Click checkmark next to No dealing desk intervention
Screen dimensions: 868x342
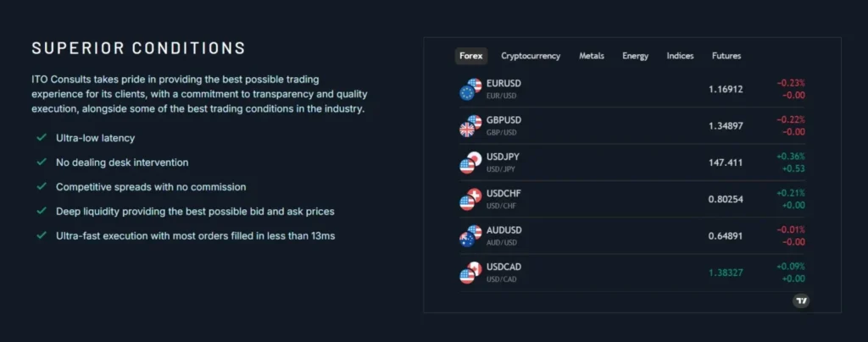[41, 162]
